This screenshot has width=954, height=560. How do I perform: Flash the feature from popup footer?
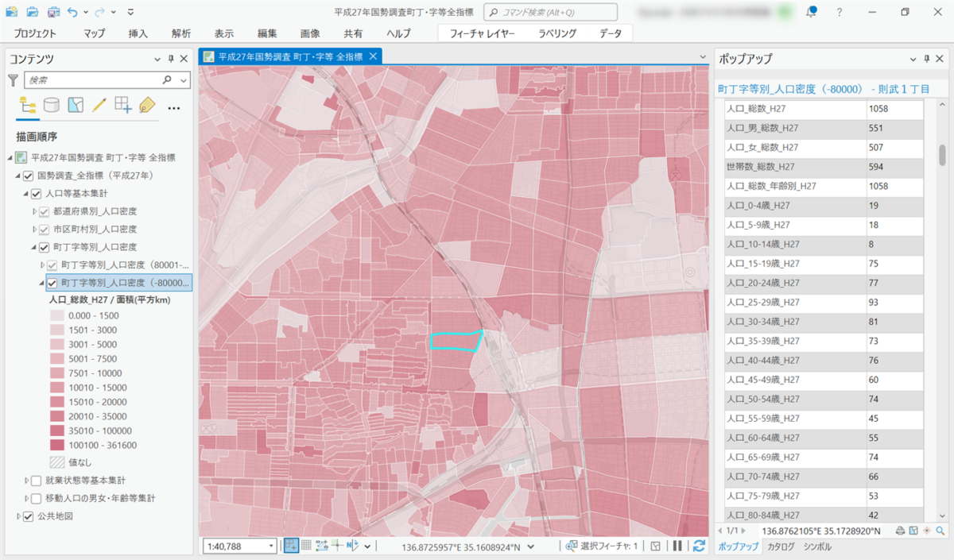coord(927,531)
